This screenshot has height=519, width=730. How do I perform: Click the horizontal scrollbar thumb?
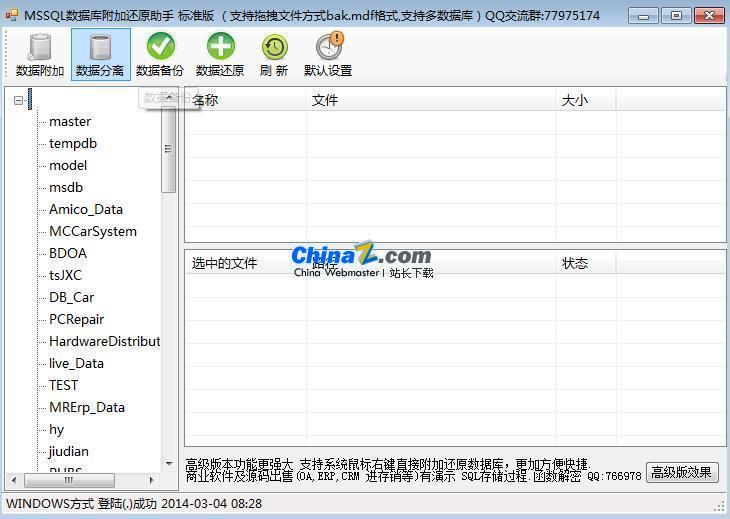pos(69,480)
